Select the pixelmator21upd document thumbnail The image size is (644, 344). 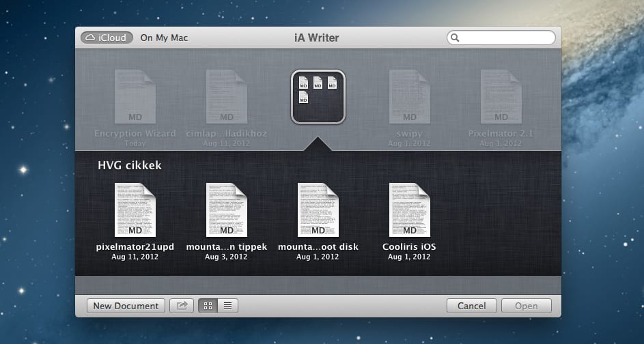click(x=135, y=210)
